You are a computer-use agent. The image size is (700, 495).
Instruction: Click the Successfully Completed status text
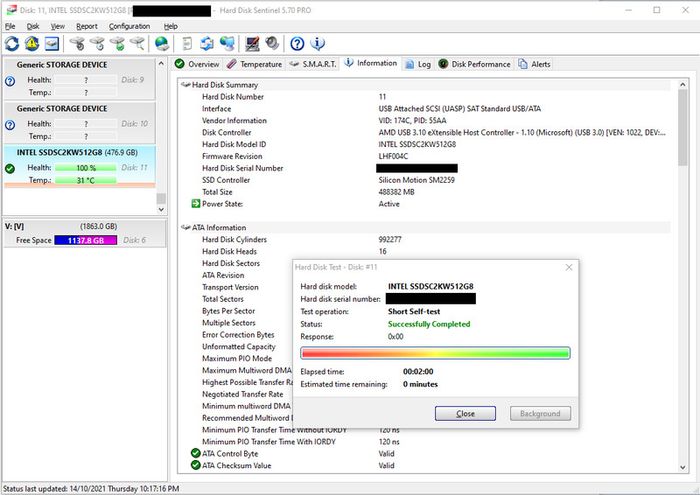click(429, 324)
